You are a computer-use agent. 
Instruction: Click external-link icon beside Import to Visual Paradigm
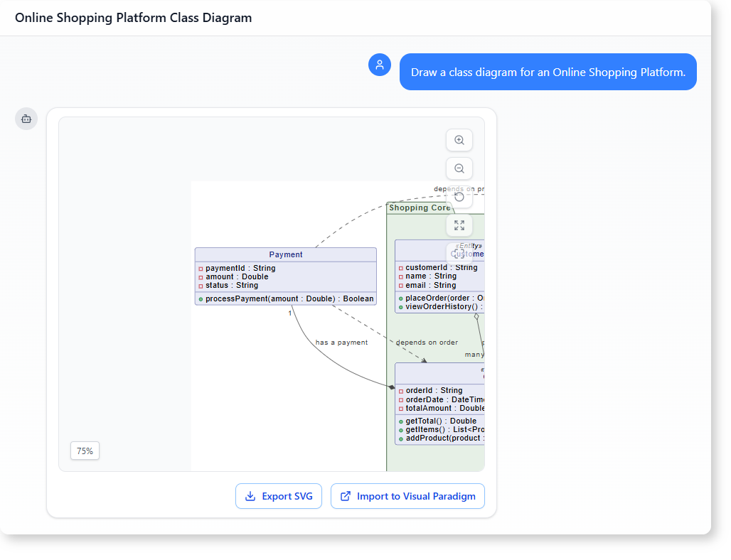(346, 496)
